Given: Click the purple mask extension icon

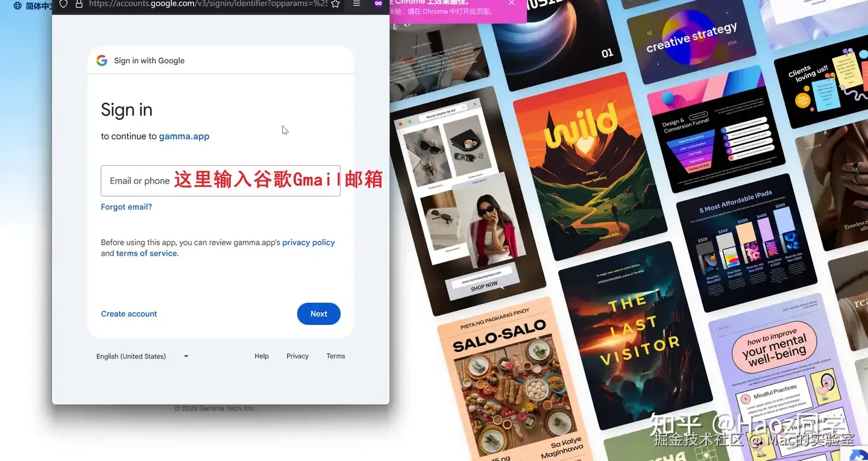Looking at the screenshot, I should (x=379, y=4).
